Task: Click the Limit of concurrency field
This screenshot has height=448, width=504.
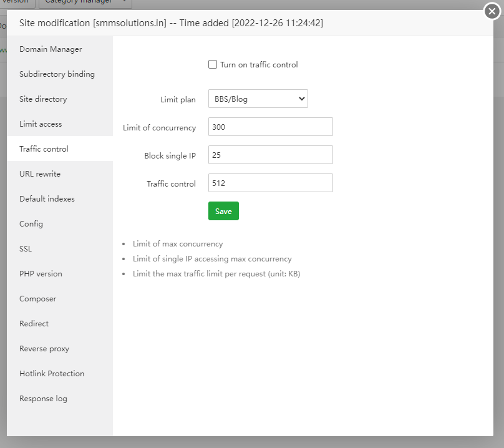Action: click(x=270, y=127)
